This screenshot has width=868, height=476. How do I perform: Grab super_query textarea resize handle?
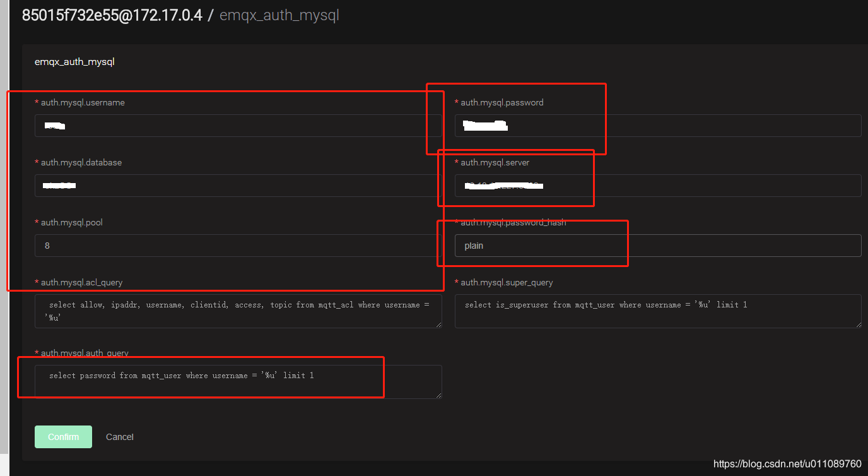pyautogui.click(x=858, y=324)
